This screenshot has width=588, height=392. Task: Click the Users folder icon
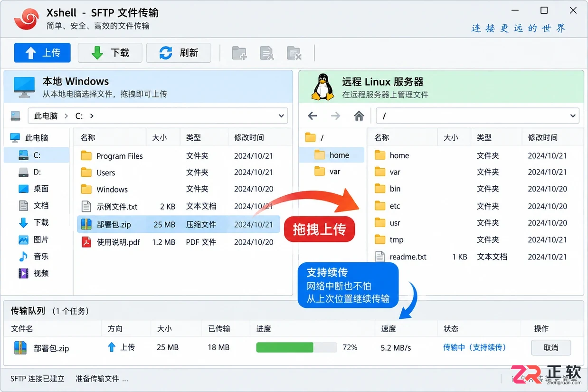[86, 172]
